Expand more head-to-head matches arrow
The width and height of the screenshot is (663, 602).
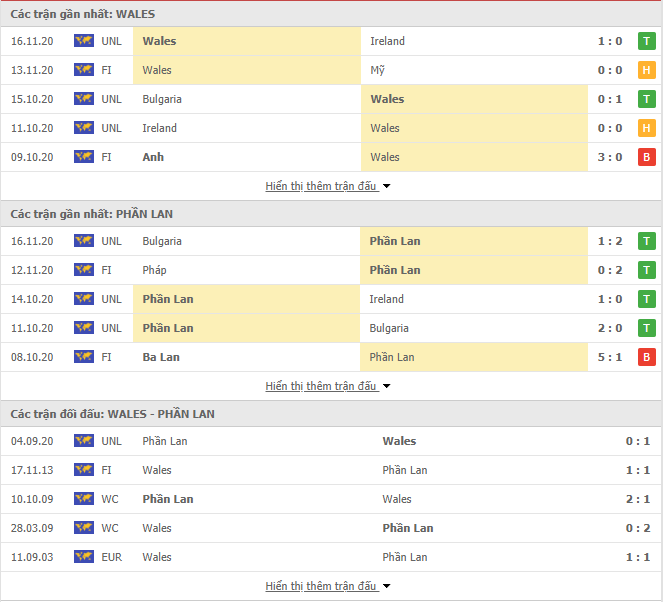point(386,586)
